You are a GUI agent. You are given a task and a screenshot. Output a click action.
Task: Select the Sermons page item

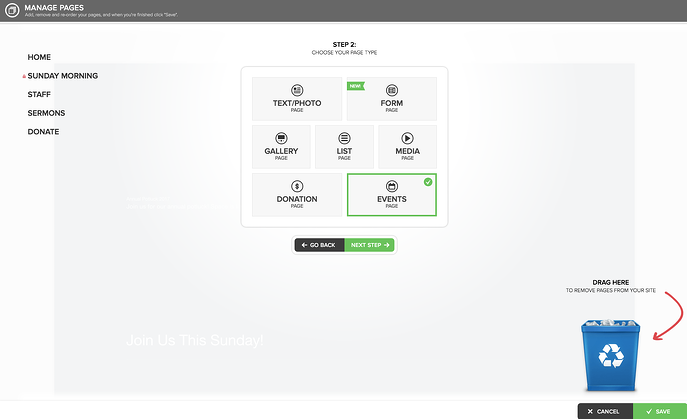[x=46, y=113]
